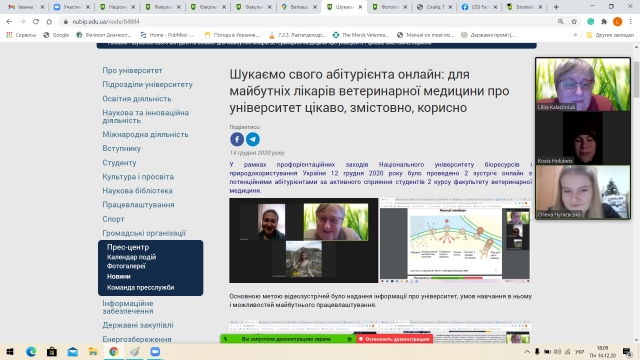The image size is (640, 360).
Task: Switch to Chrome in the taskbar
Action: 113,351
